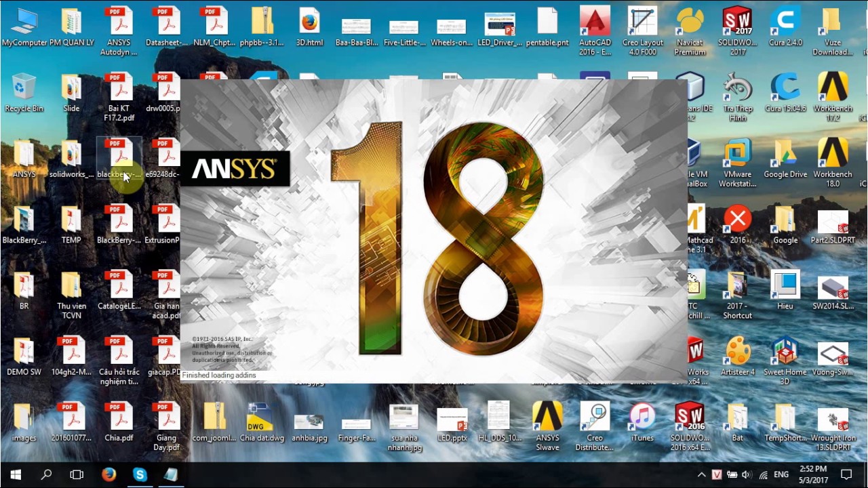868x488 pixels.
Task: Switch to Skype in taskbar
Action: pos(140,474)
